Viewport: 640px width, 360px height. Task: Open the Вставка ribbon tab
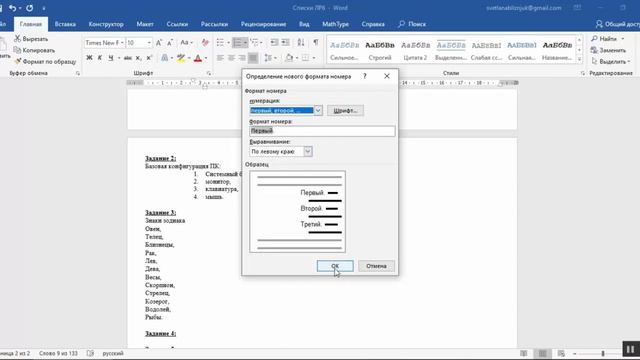[x=65, y=24]
